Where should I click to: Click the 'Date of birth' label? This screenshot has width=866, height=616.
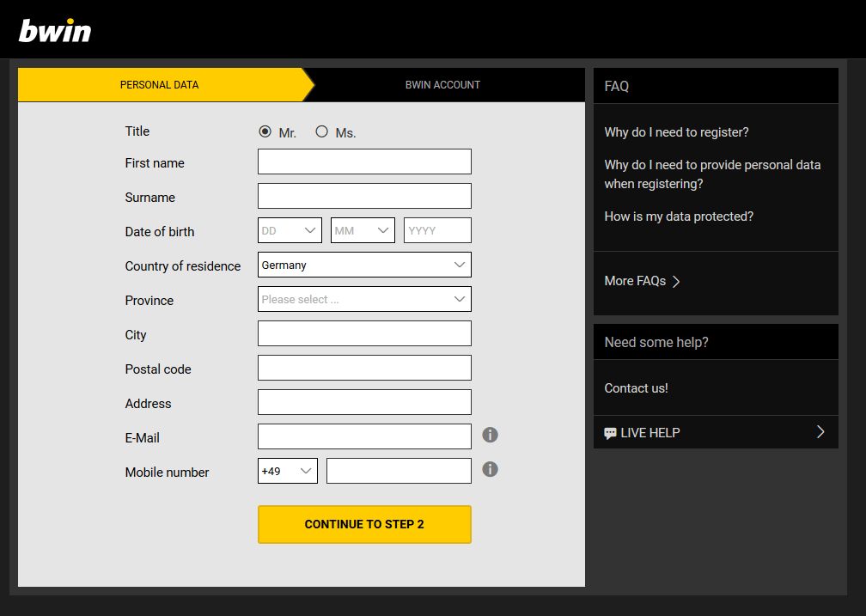160,231
